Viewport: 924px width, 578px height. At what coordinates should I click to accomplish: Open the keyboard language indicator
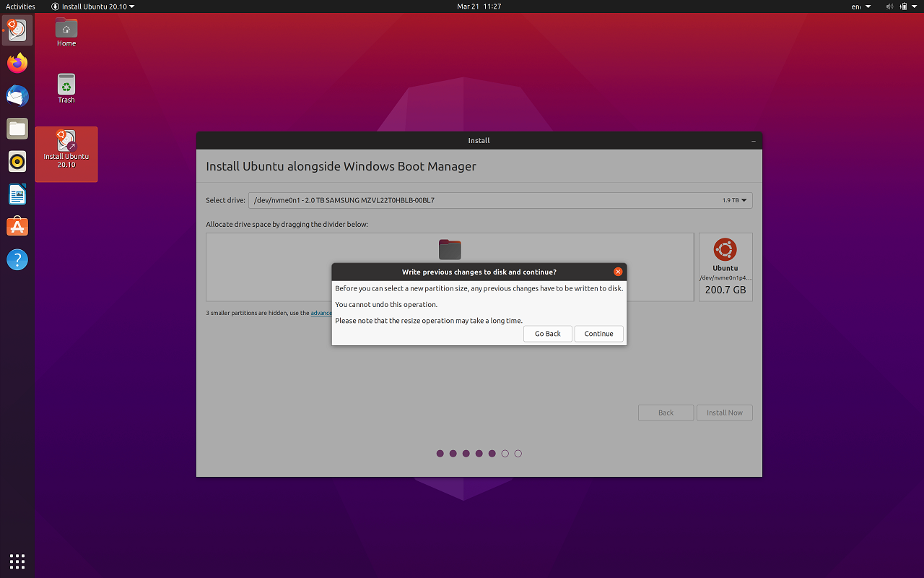tap(861, 7)
